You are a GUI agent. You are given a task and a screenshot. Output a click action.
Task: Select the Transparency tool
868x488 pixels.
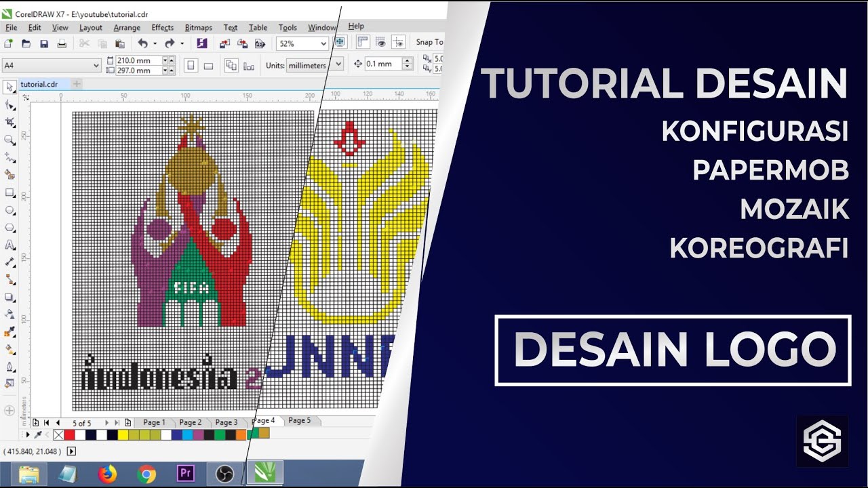tap(9, 314)
